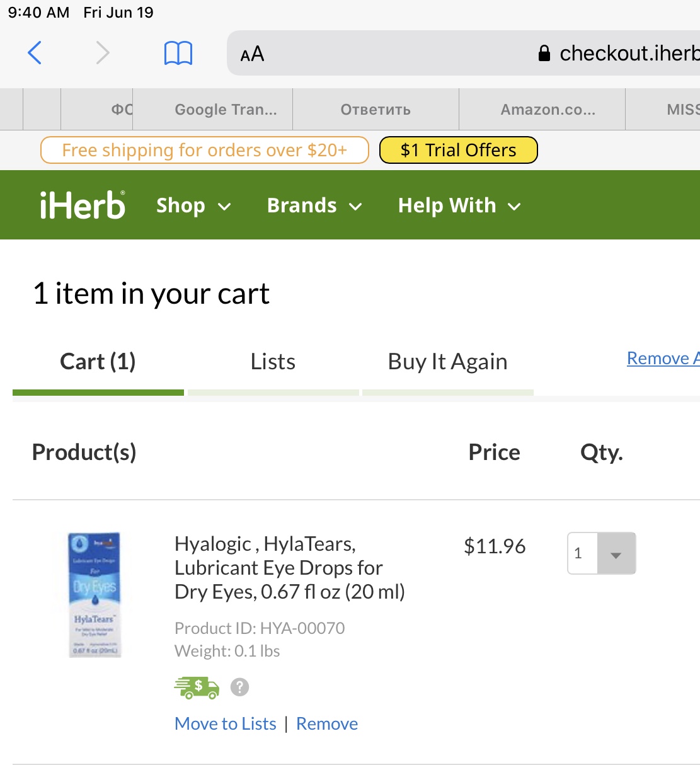Screen dimensions: 700x765
Task: Expand the Help With menu
Action: 459,206
